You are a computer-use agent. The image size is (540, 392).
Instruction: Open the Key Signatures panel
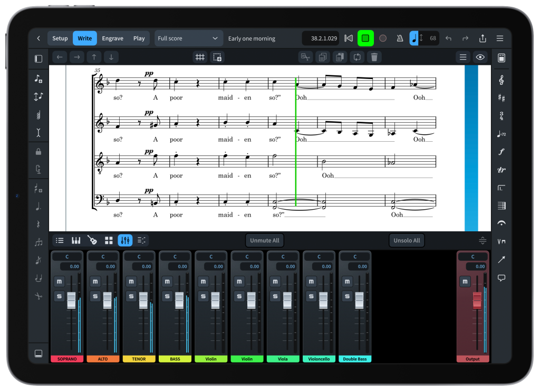tap(501, 98)
